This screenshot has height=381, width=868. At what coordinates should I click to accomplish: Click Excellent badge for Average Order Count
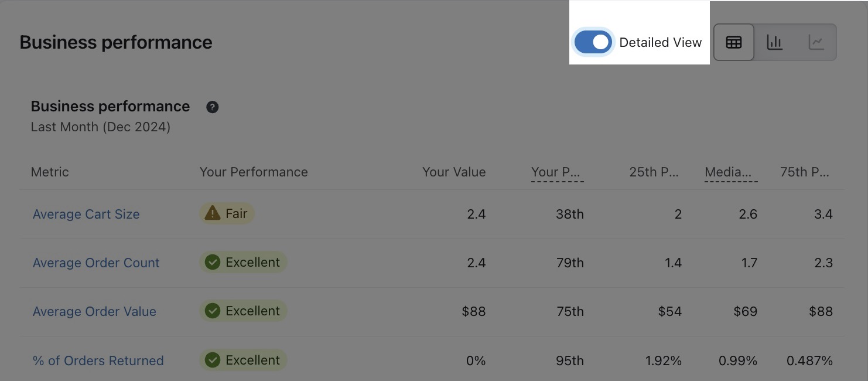[x=243, y=262]
